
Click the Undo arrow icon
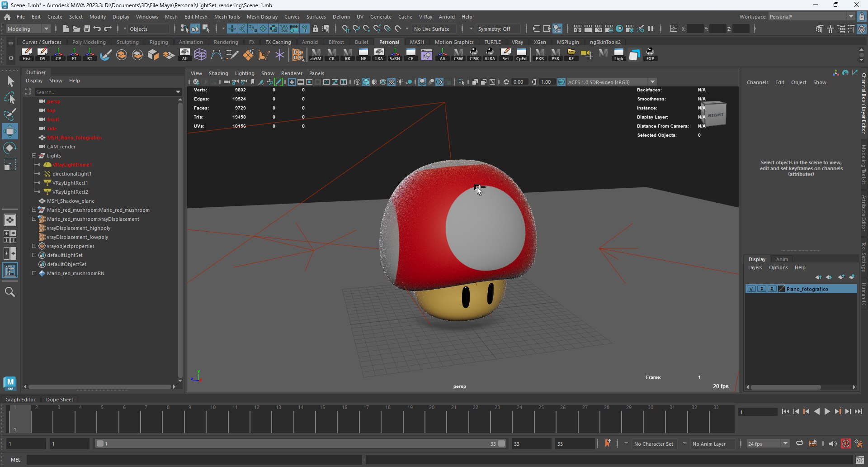tap(97, 29)
